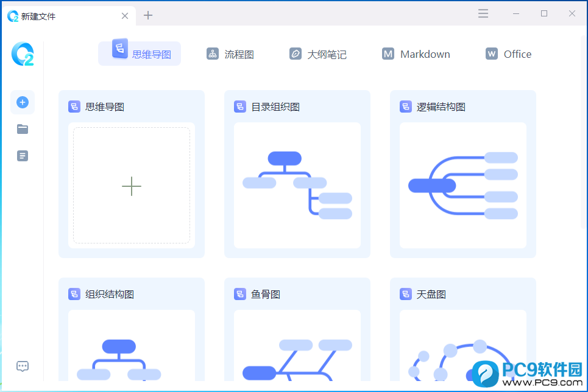Click the 目录组织图 card title text
588x392 pixels.
pos(275,107)
